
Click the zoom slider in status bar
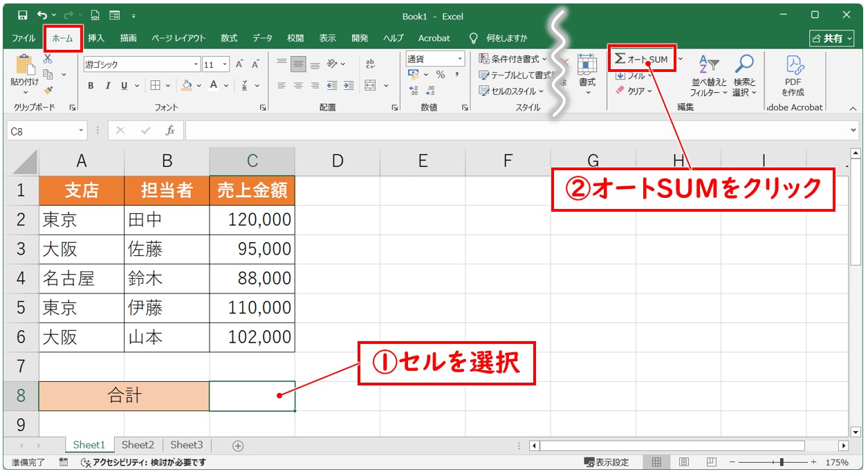coord(782,462)
